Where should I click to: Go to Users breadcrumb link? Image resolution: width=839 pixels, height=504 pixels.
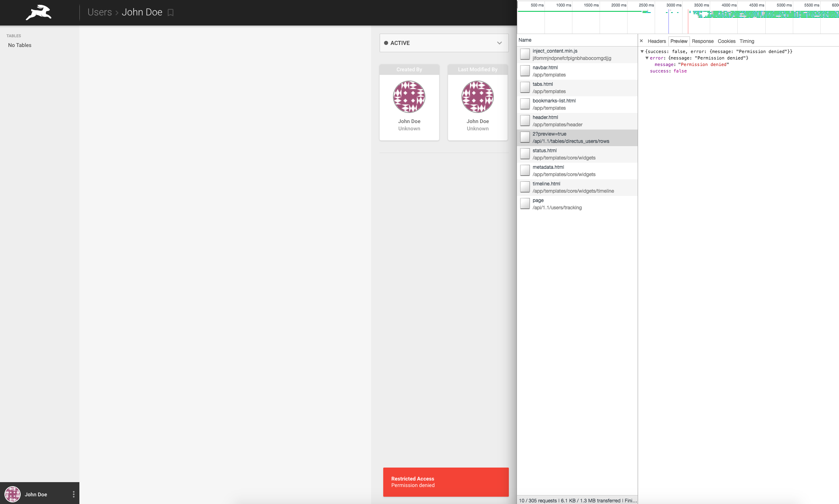click(100, 12)
